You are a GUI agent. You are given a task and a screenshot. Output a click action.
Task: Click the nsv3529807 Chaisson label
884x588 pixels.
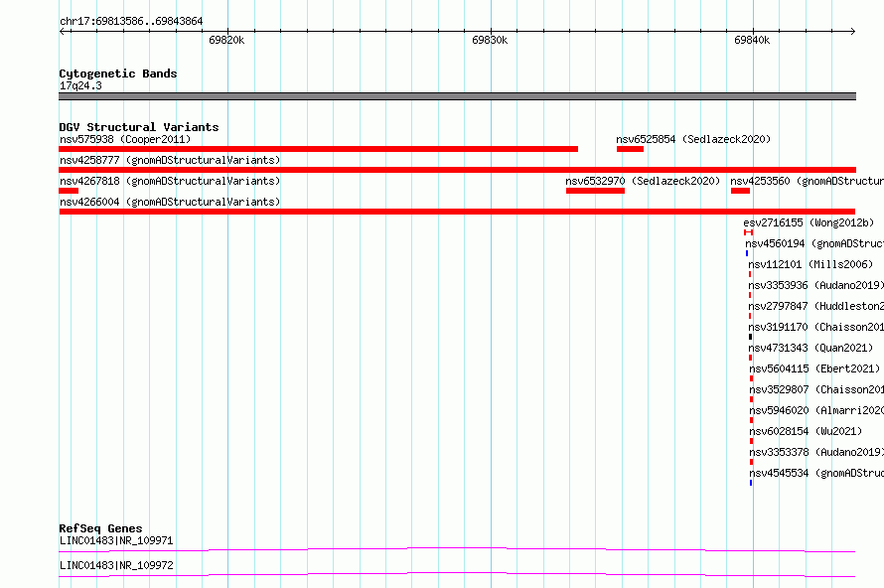point(816,389)
